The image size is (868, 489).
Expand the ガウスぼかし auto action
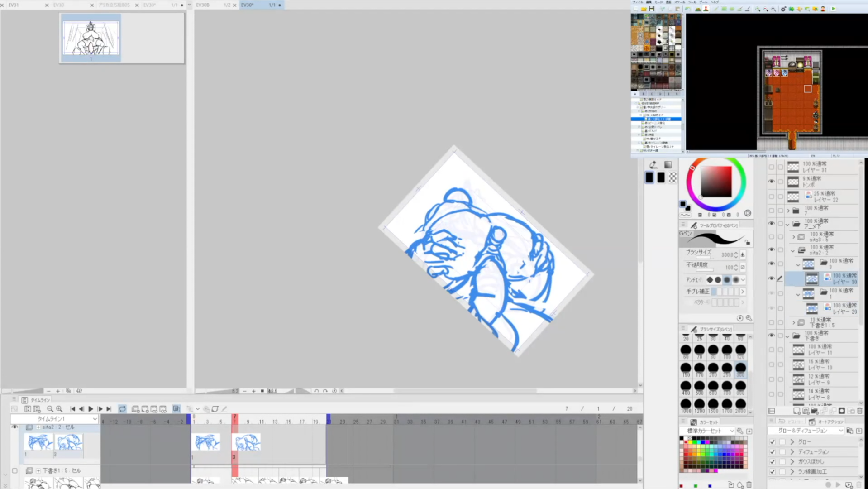coord(792,462)
